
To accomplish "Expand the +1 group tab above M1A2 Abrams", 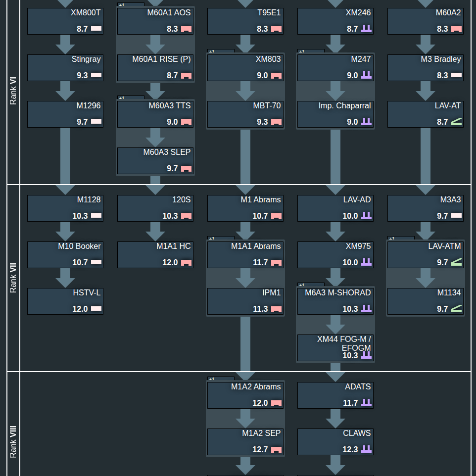I will tap(221, 379).
